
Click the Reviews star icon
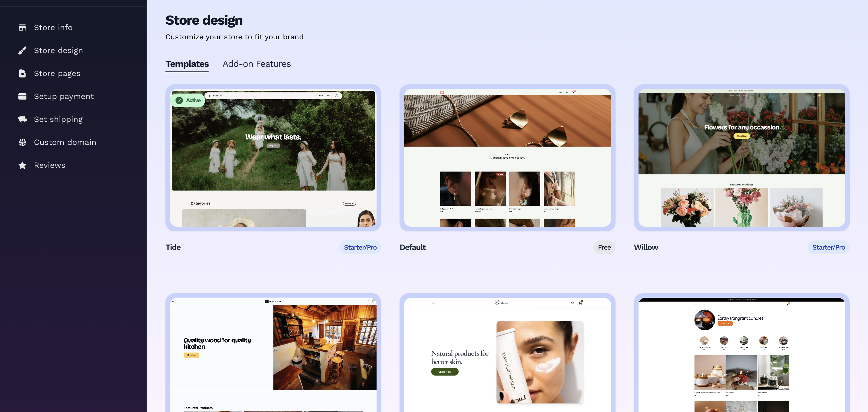pos(22,165)
